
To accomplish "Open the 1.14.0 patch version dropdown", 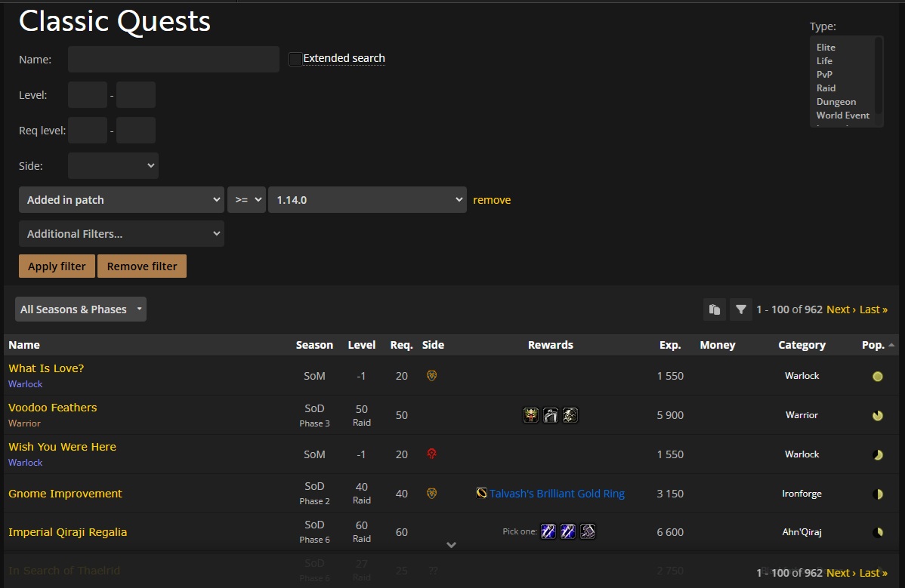I will point(368,199).
